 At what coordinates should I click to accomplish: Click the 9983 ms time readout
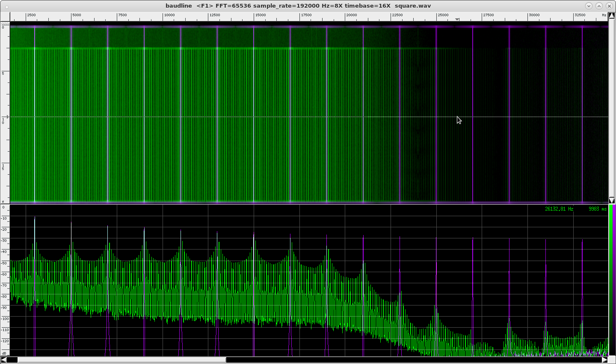coord(598,209)
